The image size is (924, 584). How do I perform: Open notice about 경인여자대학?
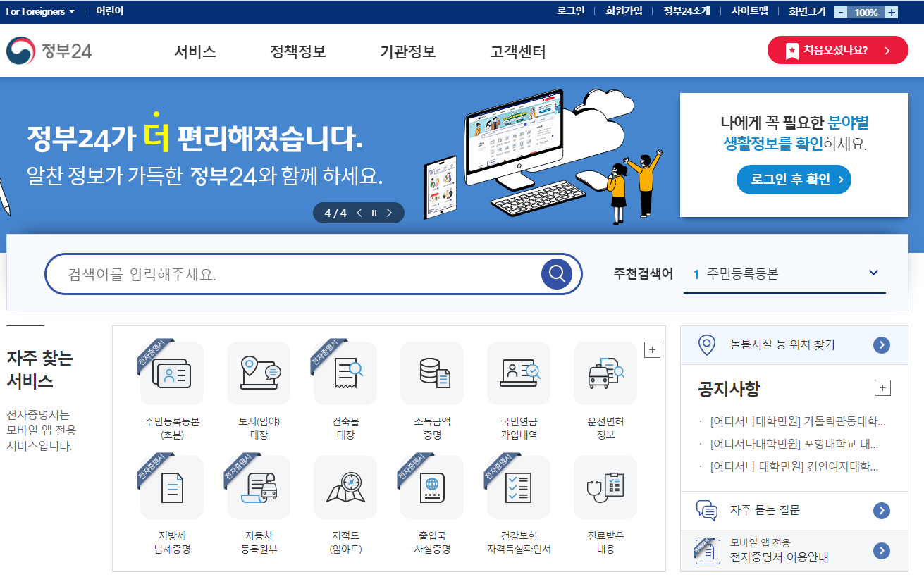point(794,466)
